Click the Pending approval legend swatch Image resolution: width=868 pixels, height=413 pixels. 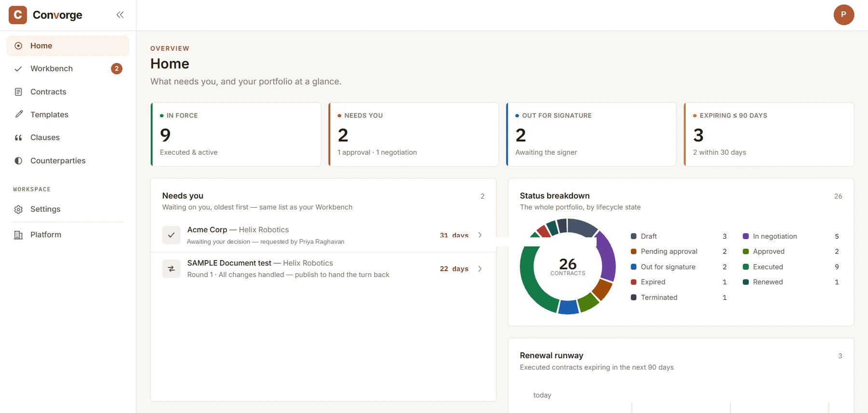(634, 252)
